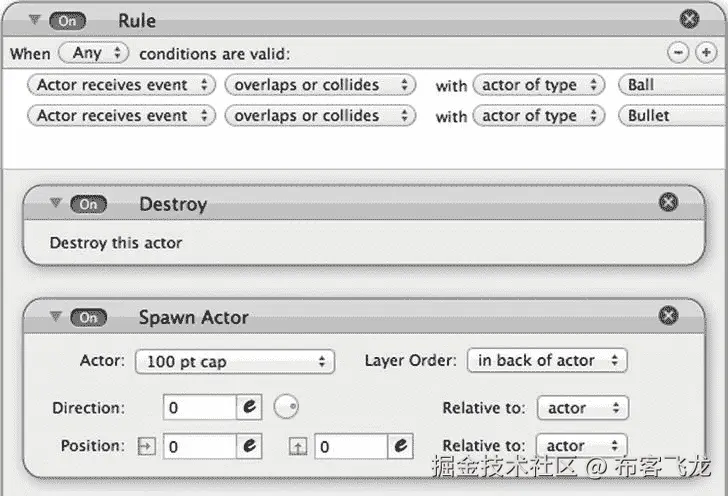Select the Bullet actor type field
This screenshot has height=496, width=728.
pos(673,116)
